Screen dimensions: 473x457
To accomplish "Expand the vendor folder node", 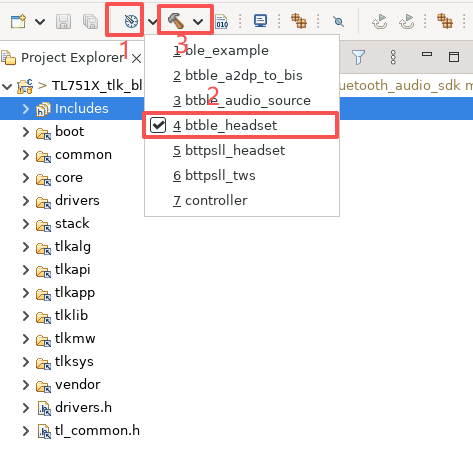I will (x=26, y=385).
